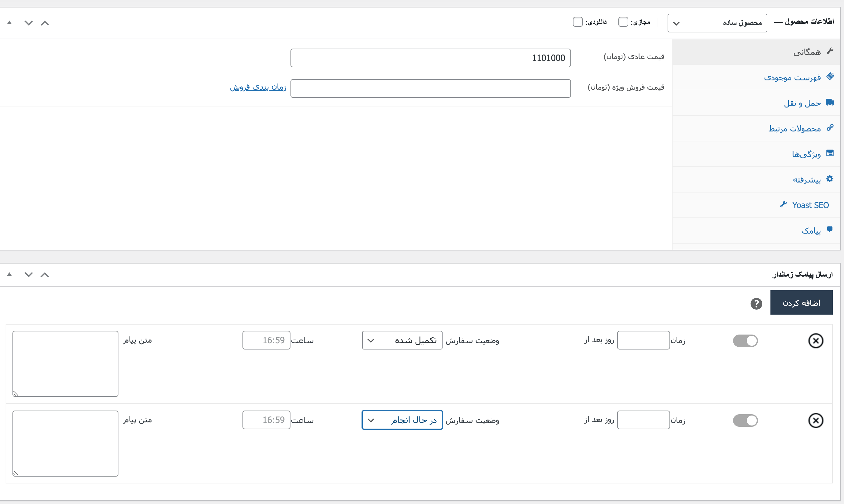The width and height of the screenshot is (844, 504).
Task: Click the inventory tag icon beside فهرست موجودی
Action: coord(830,76)
